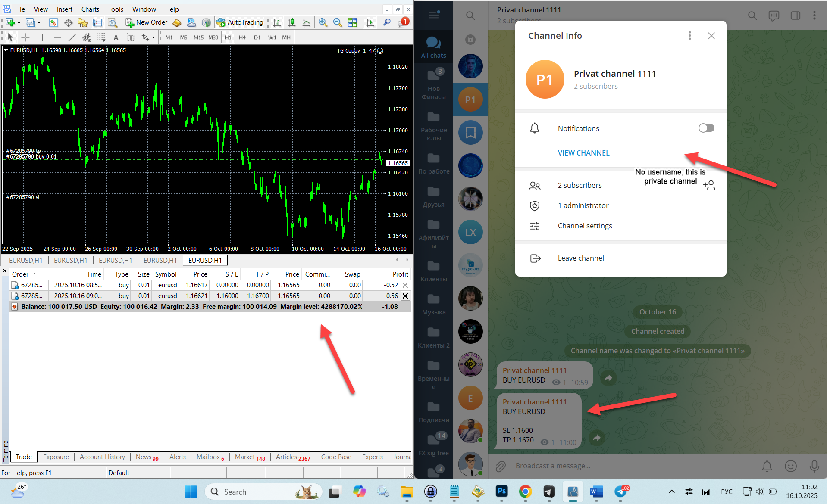Select the equidistant channel tool
The height and width of the screenshot is (504, 827).
click(x=87, y=37)
